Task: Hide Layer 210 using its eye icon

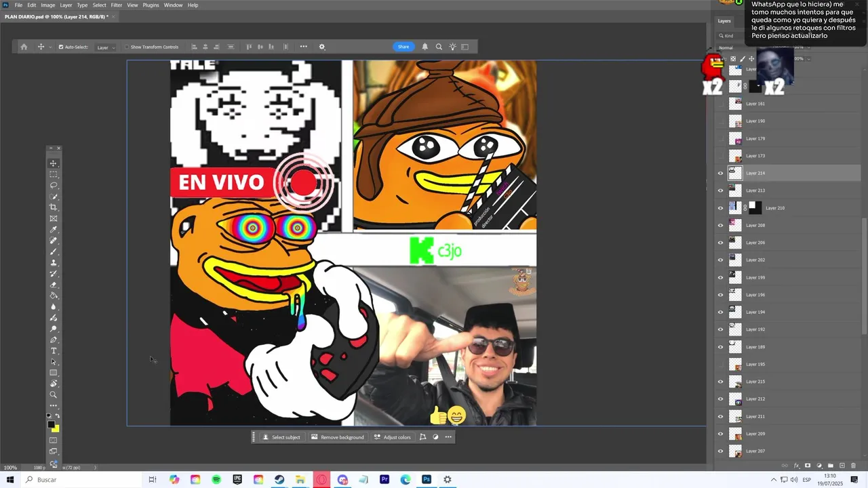Action: 720,208
